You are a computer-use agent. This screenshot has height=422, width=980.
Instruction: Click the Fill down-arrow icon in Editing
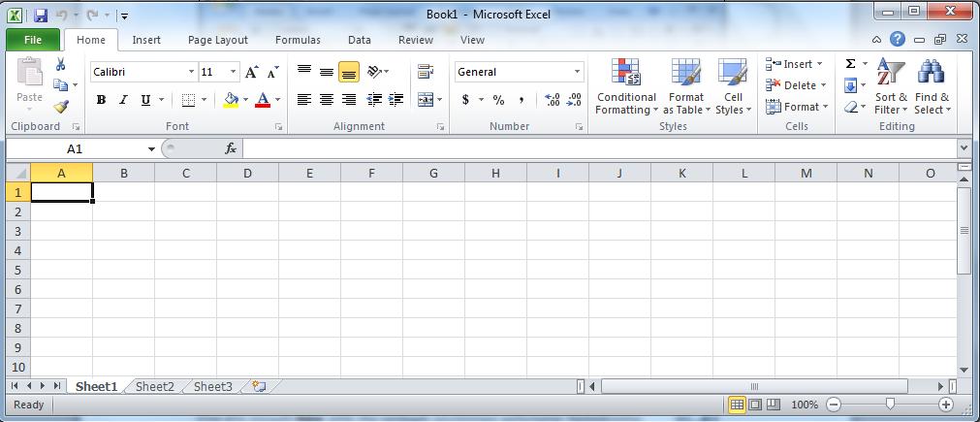pyautogui.click(x=851, y=85)
